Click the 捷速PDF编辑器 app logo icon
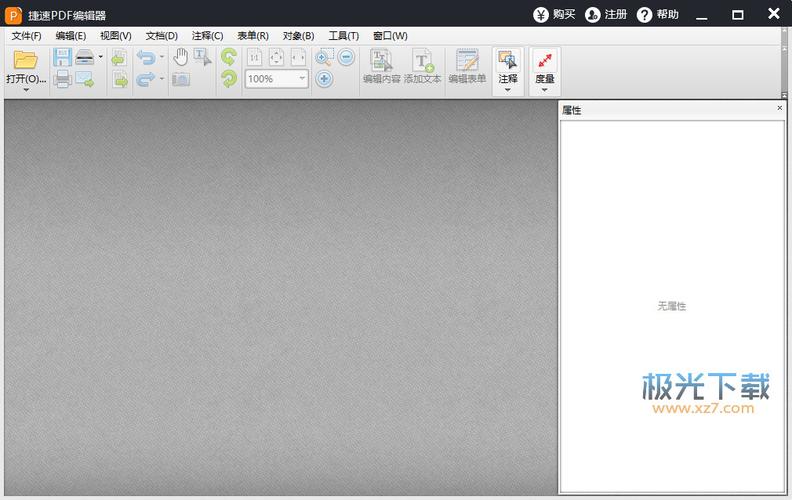792x500 pixels. [14, 15]
